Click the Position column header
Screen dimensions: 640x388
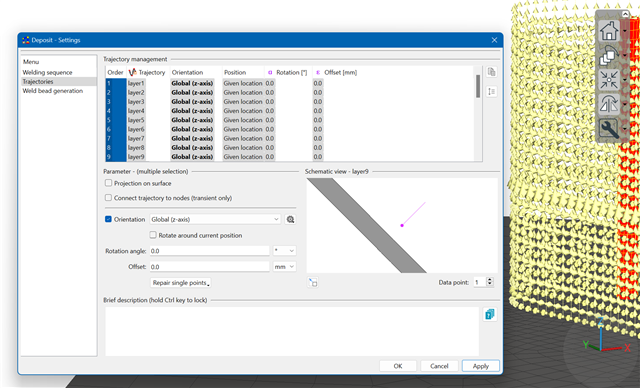(x=235, y=72)
